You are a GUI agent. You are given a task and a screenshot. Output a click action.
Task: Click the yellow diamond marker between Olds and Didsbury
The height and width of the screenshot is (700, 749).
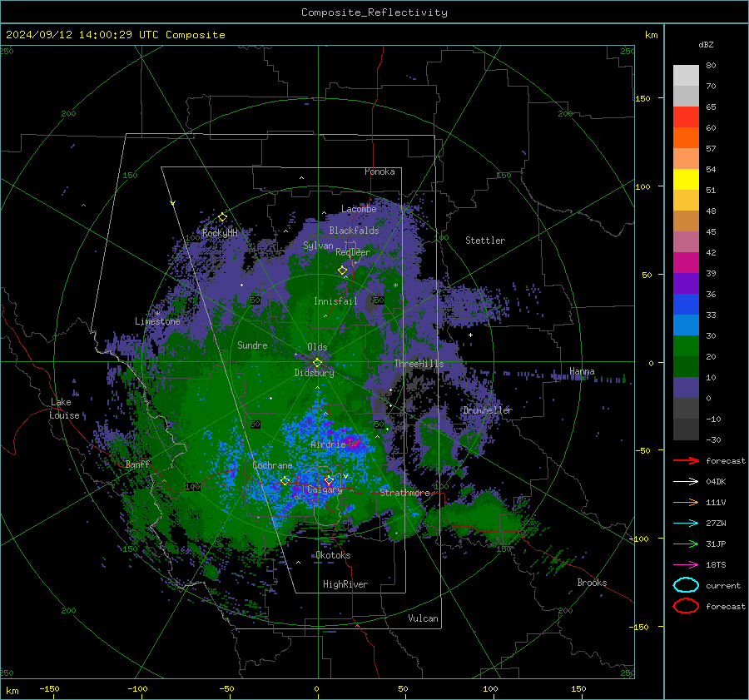click(317, 363)
